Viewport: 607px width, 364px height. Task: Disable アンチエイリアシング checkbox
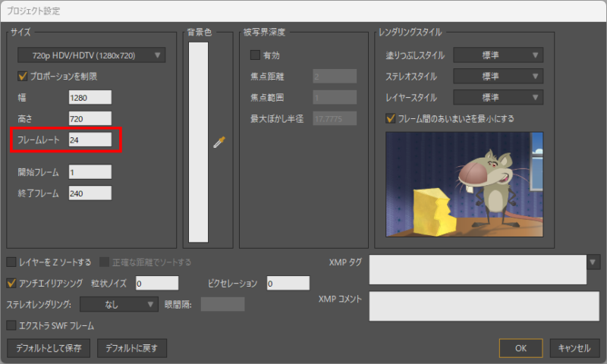11,283
